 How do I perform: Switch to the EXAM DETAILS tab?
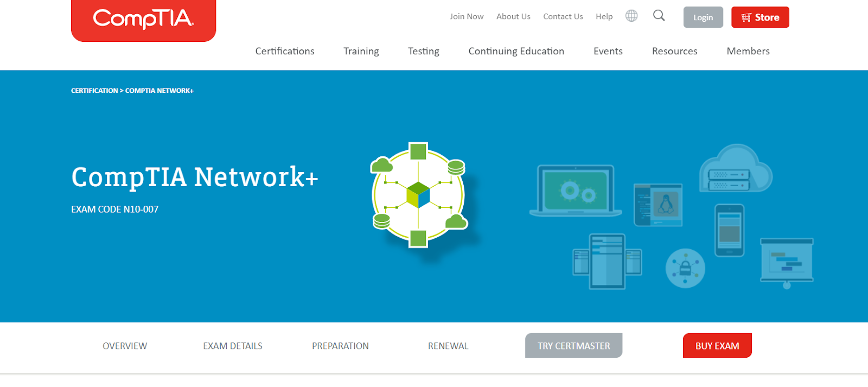click(x=233, y=346)
